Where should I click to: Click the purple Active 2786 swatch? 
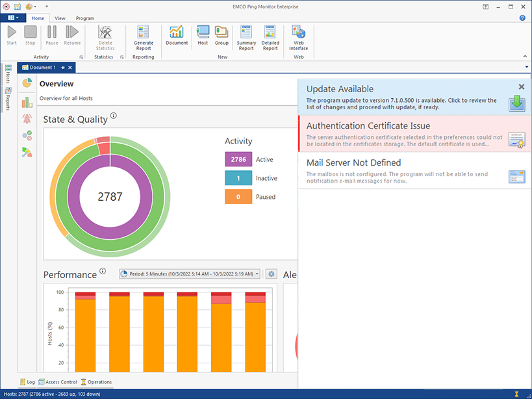point(238,159)
